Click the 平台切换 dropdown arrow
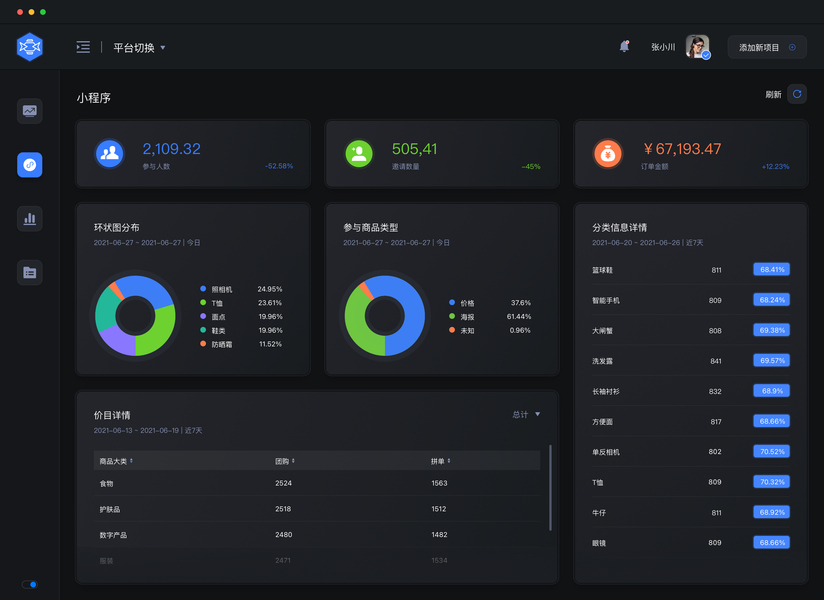This screenshot has height=600, width=824. (163, 47)
